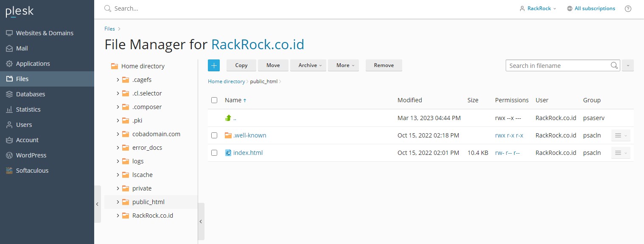
Task: Click the Mail envelope icon
Action: (x=9, y=48)
